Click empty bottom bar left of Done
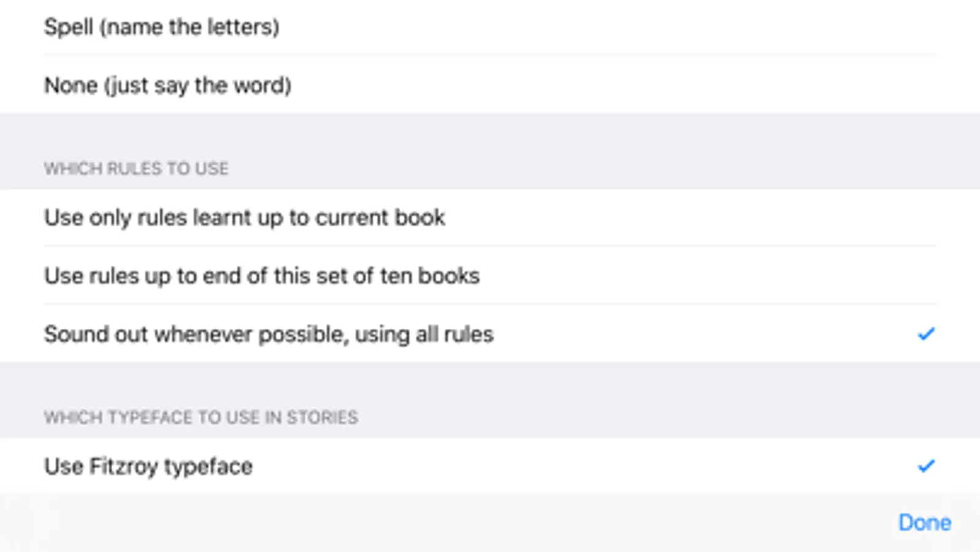 click(x=429, y=523)
